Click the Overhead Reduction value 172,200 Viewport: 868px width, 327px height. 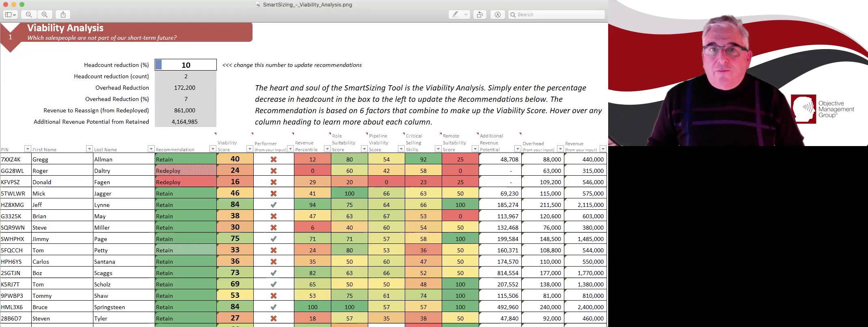(x=185, y=88)
